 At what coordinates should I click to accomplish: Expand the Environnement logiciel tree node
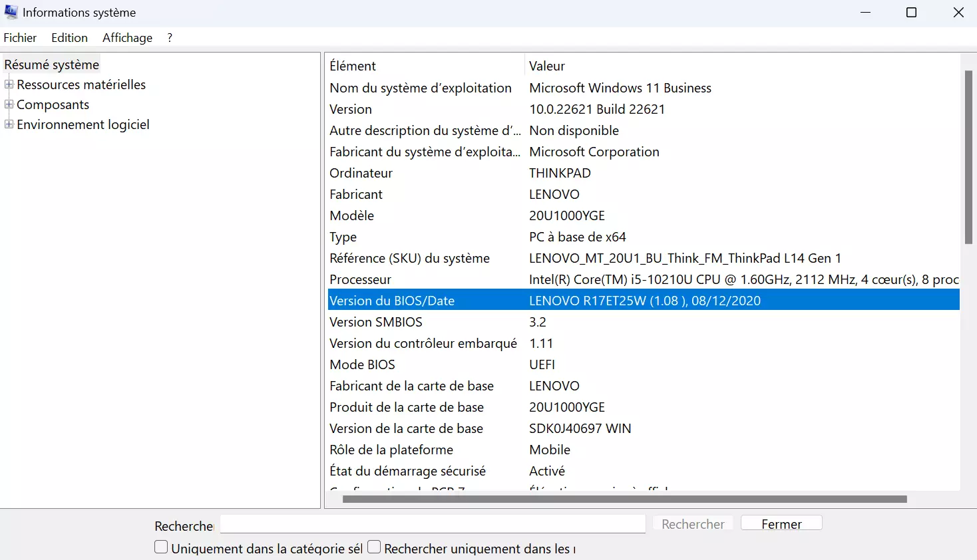[9, 124]
